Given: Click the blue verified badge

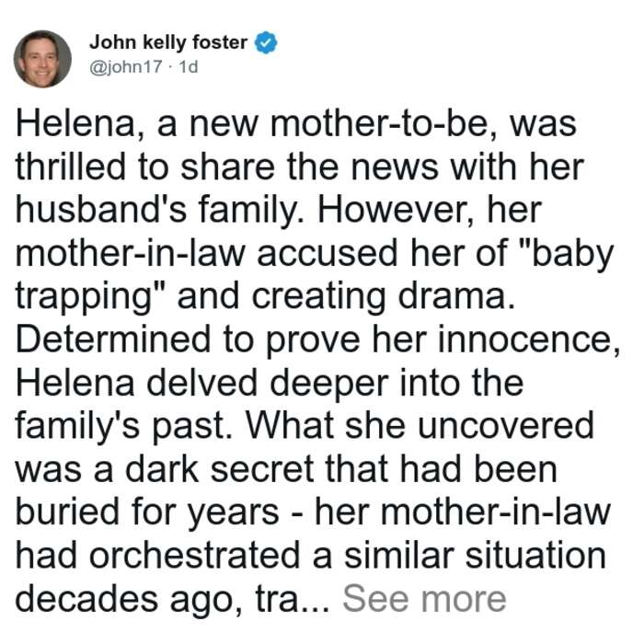Looking at the screenshot, I should [x=266, y=42].
